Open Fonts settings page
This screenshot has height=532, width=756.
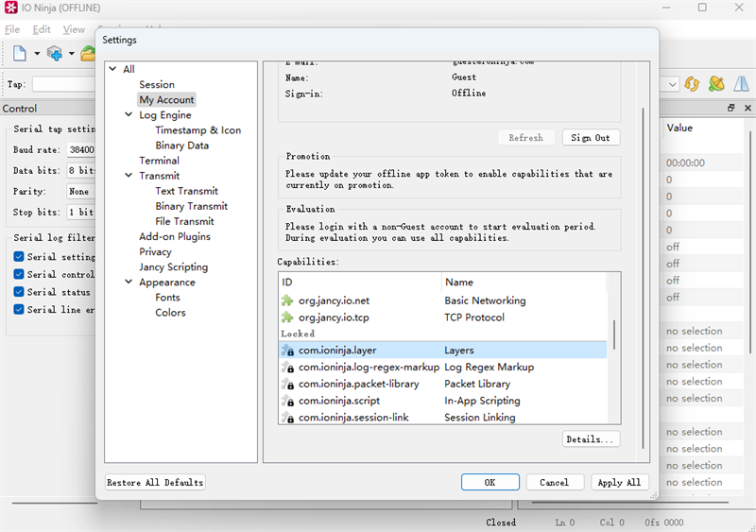167,297
